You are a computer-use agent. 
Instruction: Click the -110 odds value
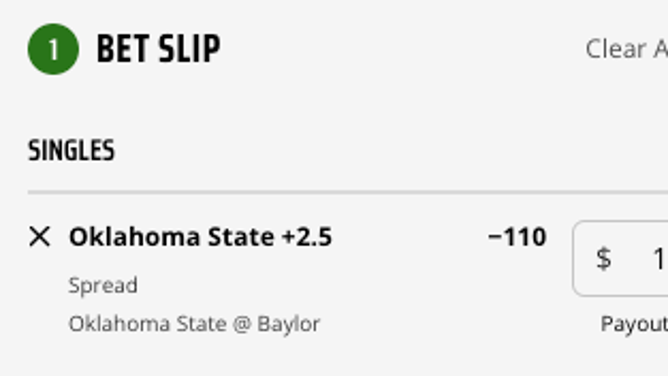click(x=517, y=237)
